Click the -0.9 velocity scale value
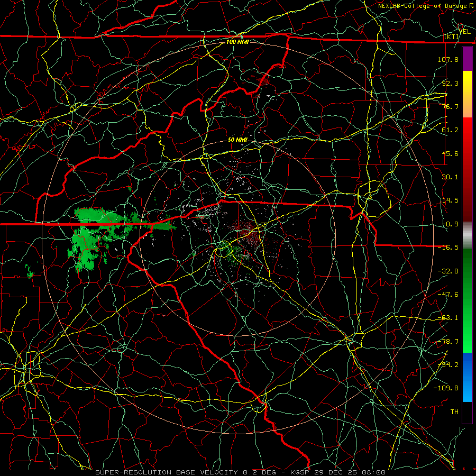Screen dimensions: 476x476 click(450, 224)
